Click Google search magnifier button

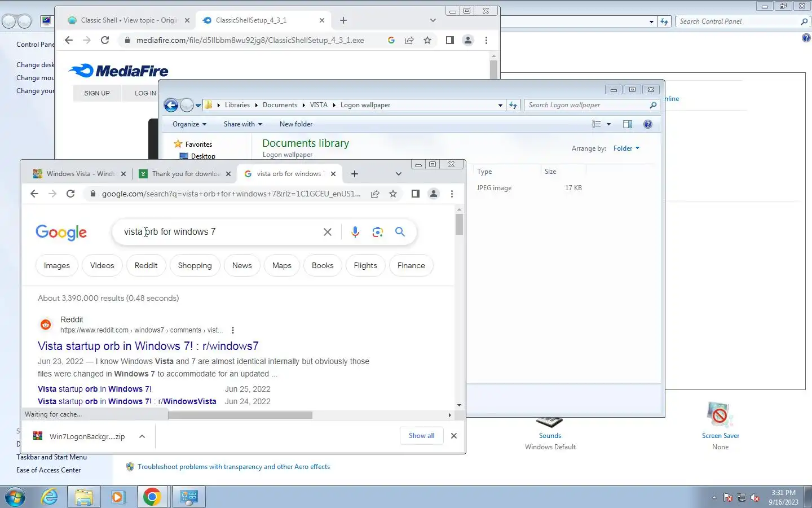(x=400, y=232)
